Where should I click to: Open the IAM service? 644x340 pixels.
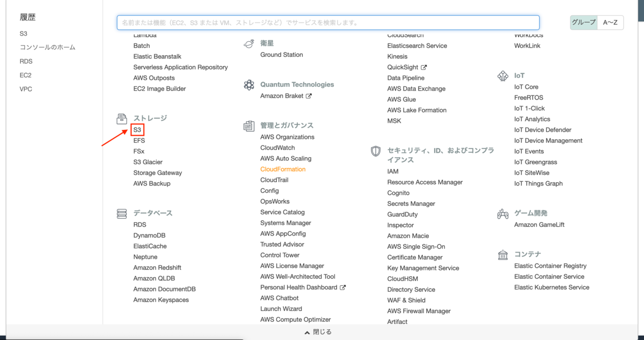pos(392,171)
